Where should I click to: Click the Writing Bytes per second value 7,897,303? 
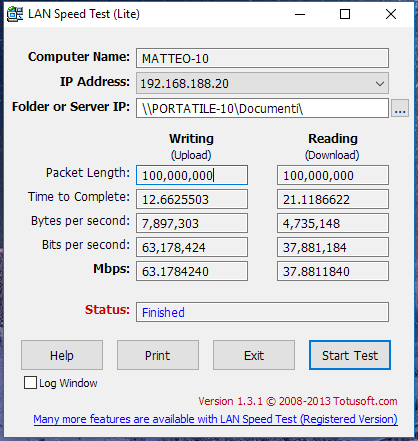[192, 223]
